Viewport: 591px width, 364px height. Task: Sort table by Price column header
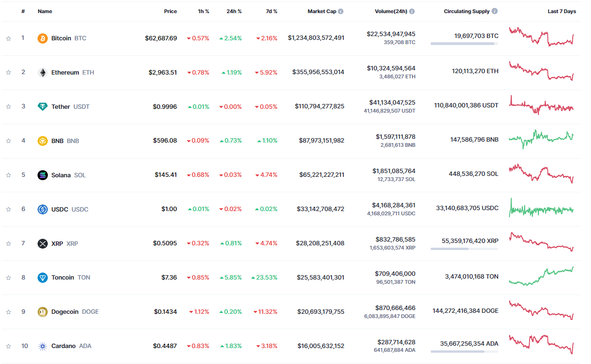(x=170, y=11)
